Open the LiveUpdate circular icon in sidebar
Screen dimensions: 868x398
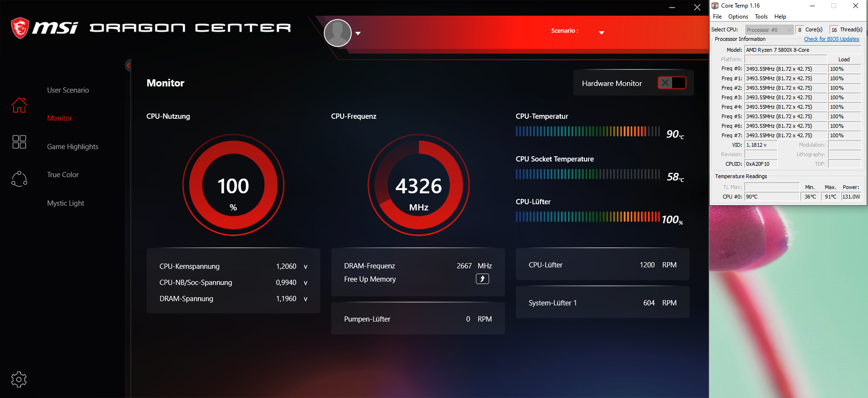[19, 179]
